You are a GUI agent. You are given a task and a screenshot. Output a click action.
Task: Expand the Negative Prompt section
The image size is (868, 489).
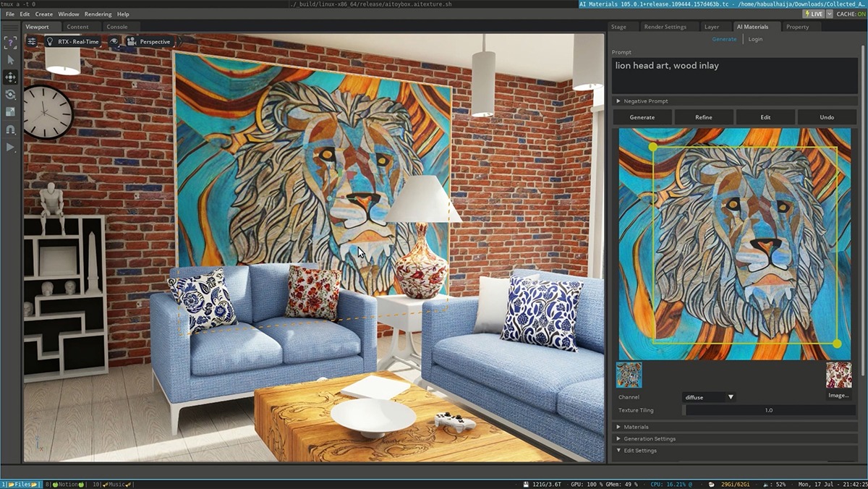(645, 101)
